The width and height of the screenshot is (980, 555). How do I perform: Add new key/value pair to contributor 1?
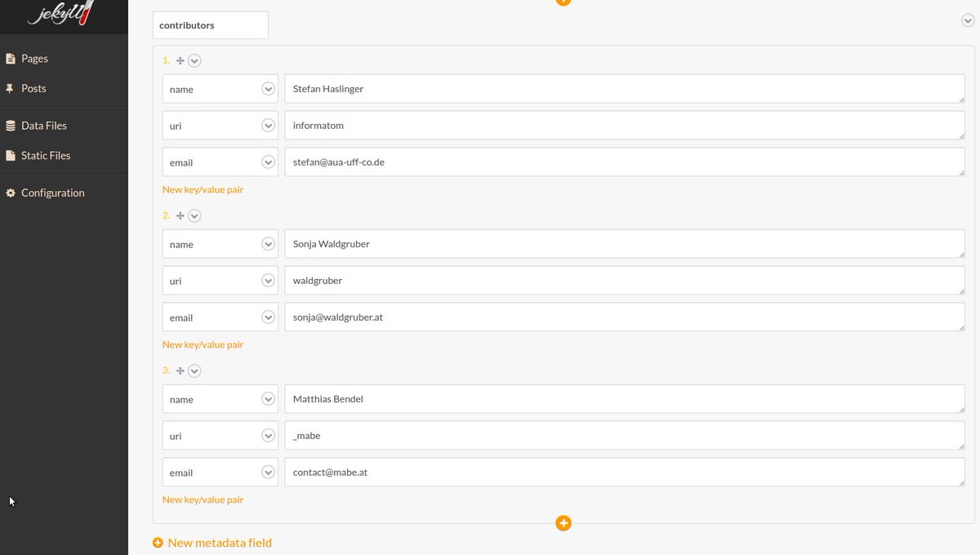pos(203,189)
